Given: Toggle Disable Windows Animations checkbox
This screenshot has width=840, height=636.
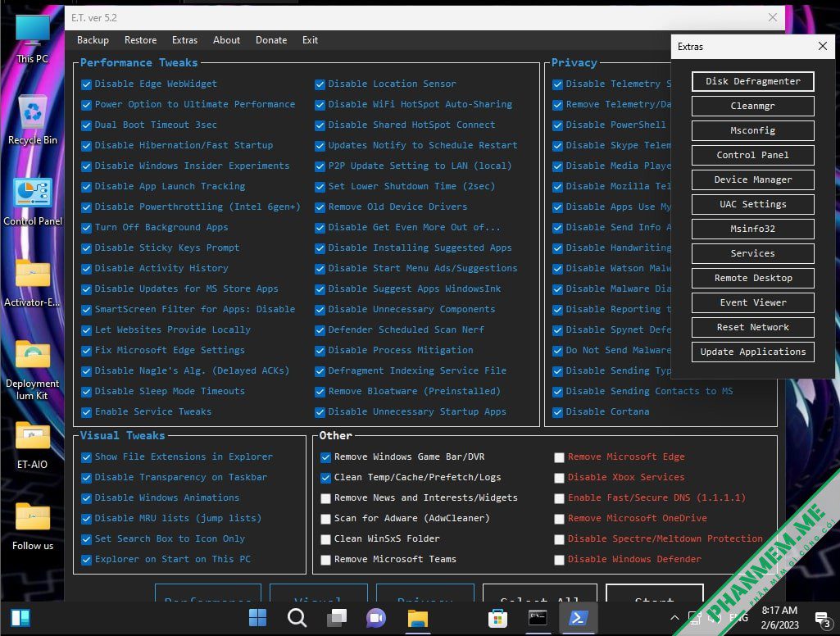Looking at the screenshot, I should (x=86, y=498).
